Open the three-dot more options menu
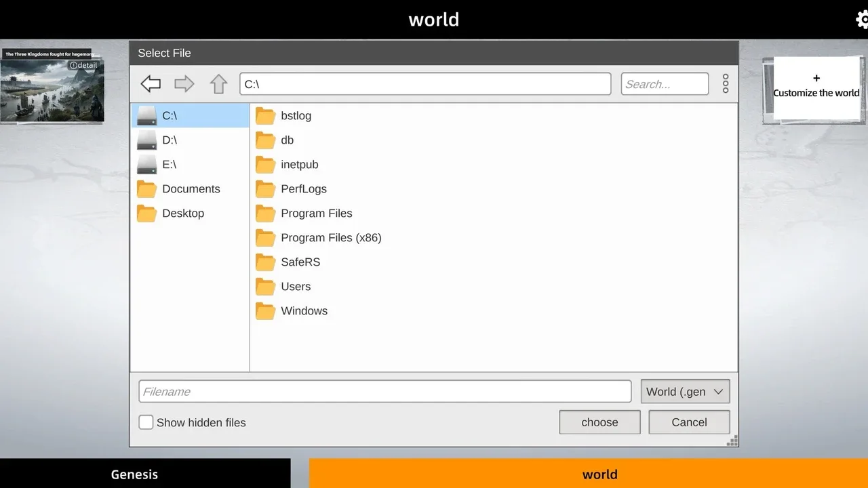The width and height of the screenshot is (868, 488). click(x=725, y=84)
